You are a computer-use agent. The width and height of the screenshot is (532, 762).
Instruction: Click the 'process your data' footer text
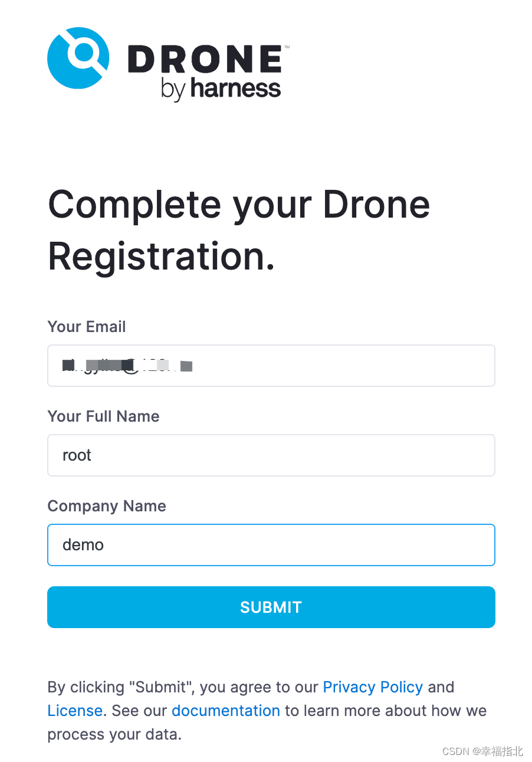tap(114, 735)
